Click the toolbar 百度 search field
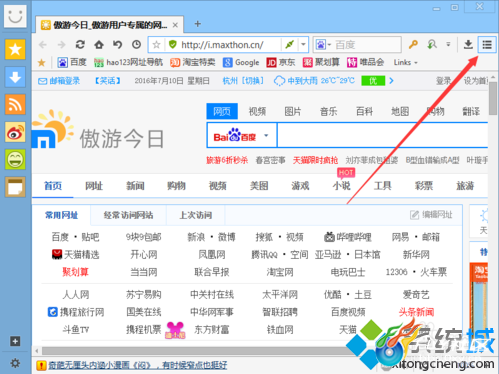This screenshot has height=374, width=499. click(367, 45)
